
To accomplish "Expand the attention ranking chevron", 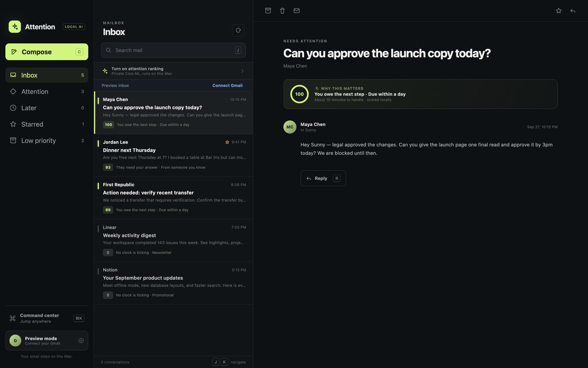I will pyautogui.click(x=242, y=71).
